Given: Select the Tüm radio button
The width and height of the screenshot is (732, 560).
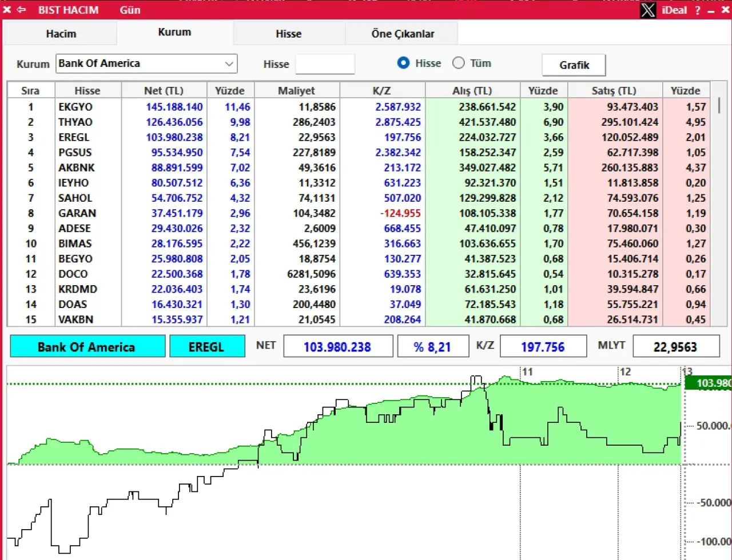Looking at the screenshot, I should (x=459, y=63).
